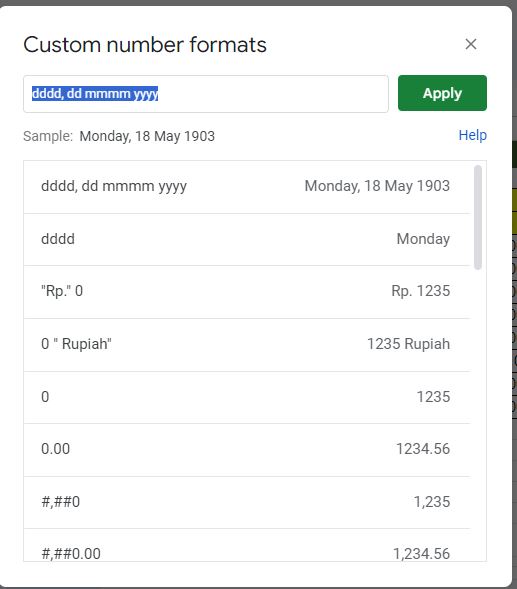The height and width of the screenshot is (589, 517).
Task: Click the custom format input field
Action: tap(206, 94)
